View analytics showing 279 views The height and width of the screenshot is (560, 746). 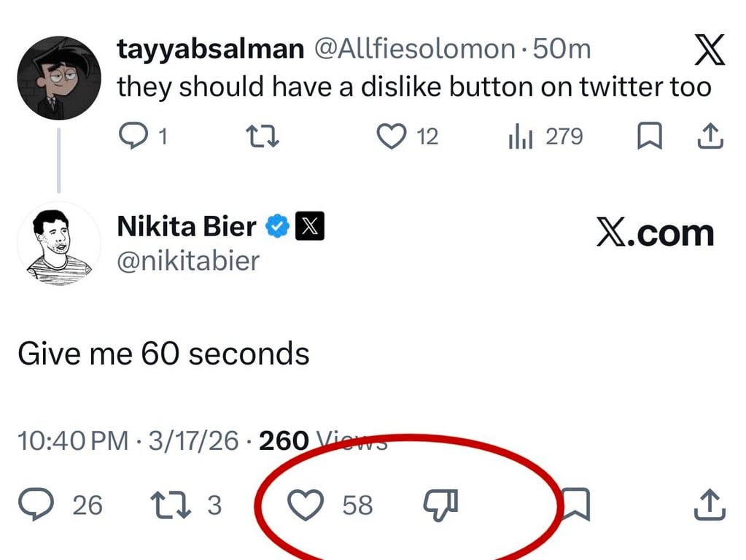tap(520, 136)
